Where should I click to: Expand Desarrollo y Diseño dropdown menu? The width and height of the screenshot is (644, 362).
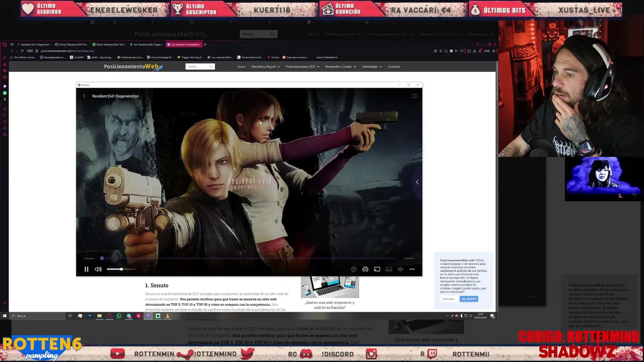[x=341, y=66]
